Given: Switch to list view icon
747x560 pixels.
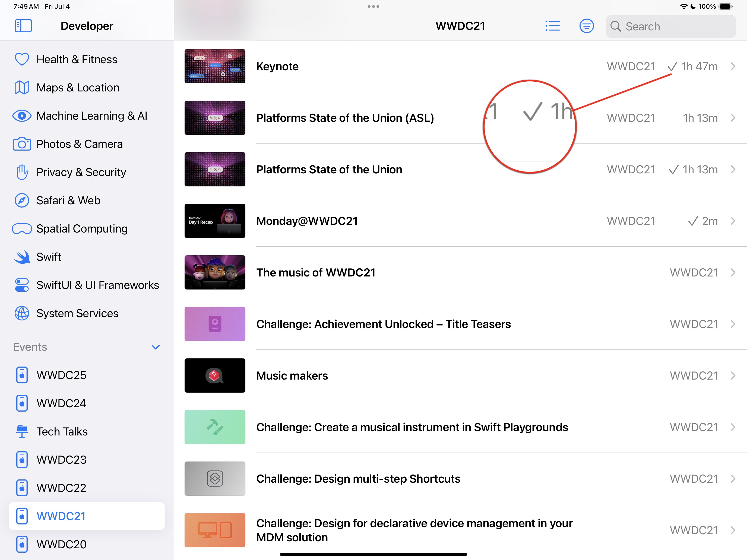Looking at the screenshot, I should 552,26.
